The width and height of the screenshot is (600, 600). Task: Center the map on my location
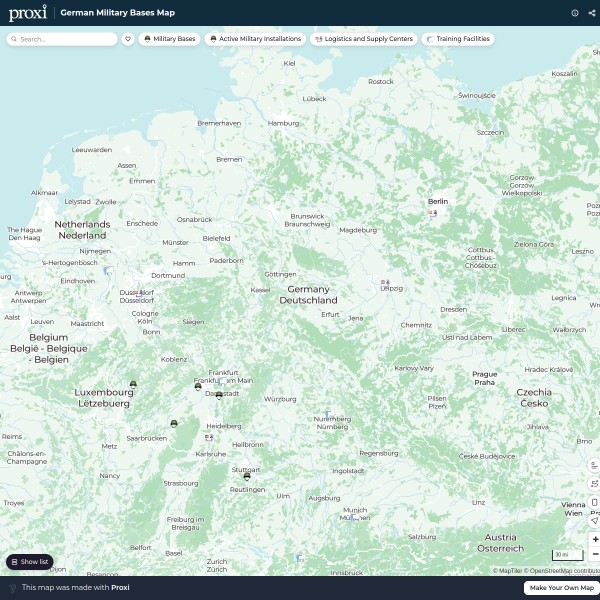594,520
